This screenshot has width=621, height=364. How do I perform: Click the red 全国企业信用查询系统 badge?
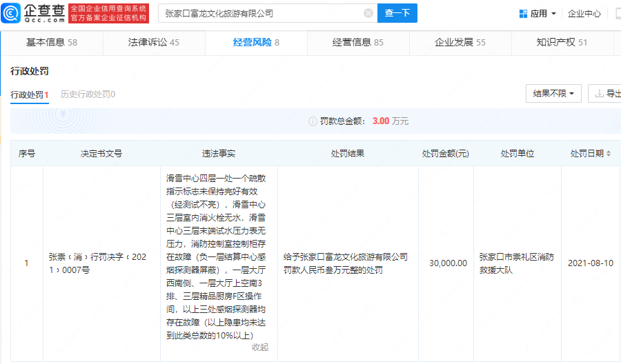(x=108, y=14)
